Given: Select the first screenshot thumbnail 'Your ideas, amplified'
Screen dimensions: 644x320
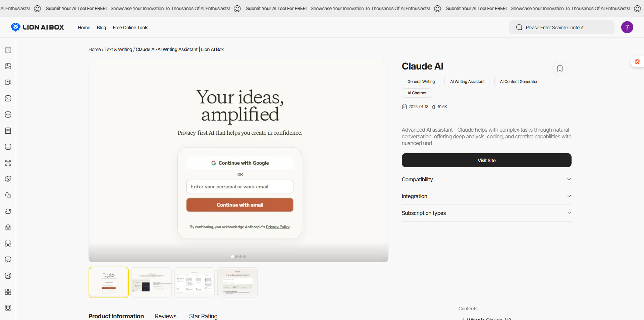Looking at the screenshot, I should pos(109,282).
